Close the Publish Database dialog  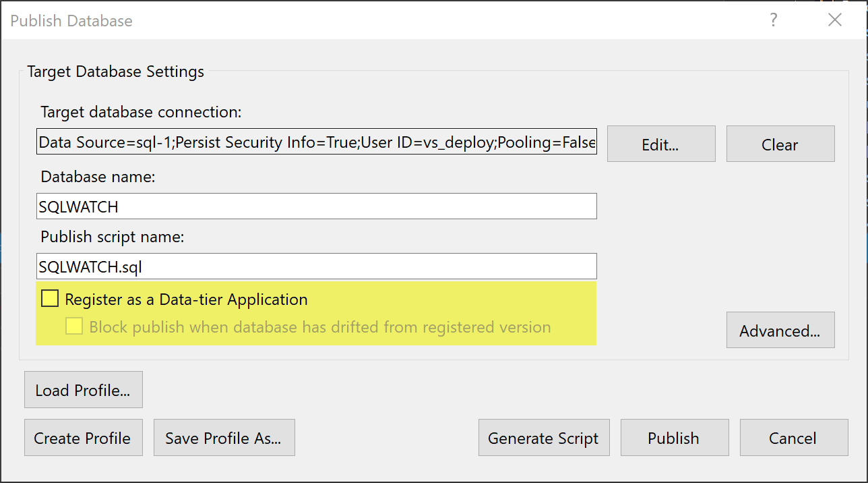point(835,20)
